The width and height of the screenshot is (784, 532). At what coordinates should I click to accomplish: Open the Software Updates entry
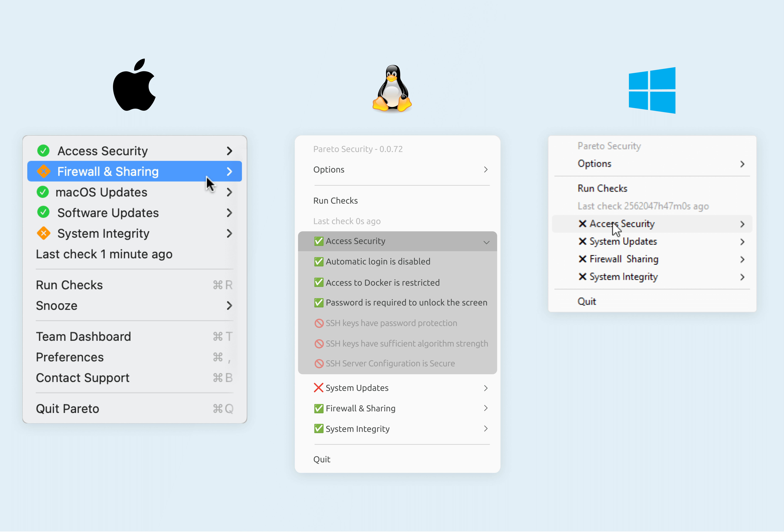135,213
